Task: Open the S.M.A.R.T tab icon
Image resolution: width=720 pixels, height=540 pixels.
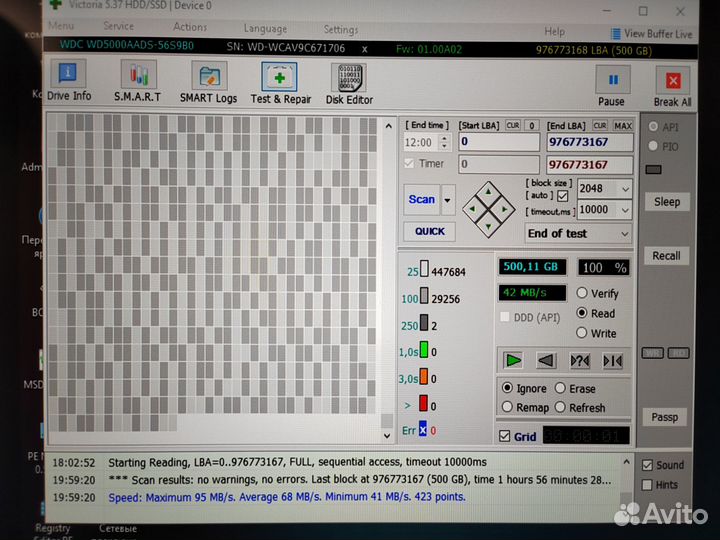Action: coord(138,81)
